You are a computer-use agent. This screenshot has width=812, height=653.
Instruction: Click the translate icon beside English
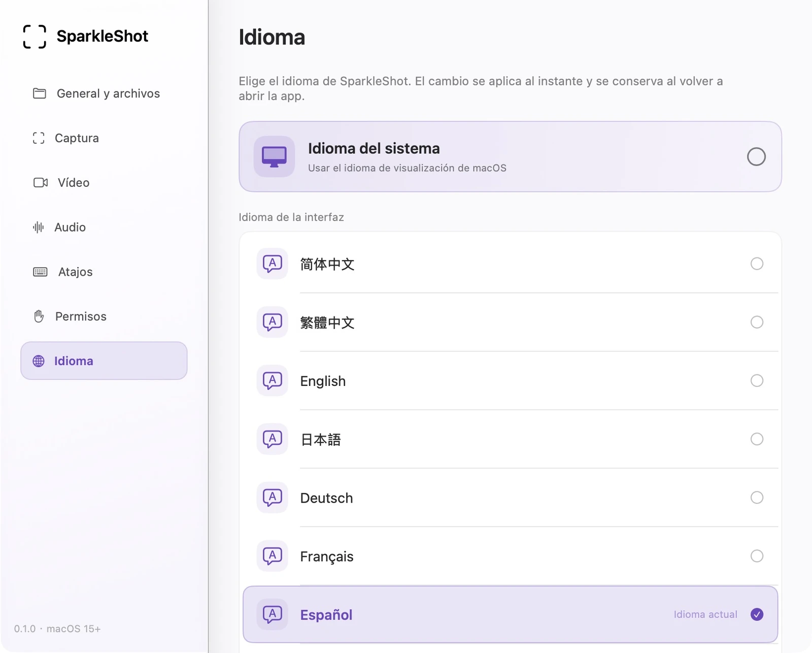click(x=273, y=380)
